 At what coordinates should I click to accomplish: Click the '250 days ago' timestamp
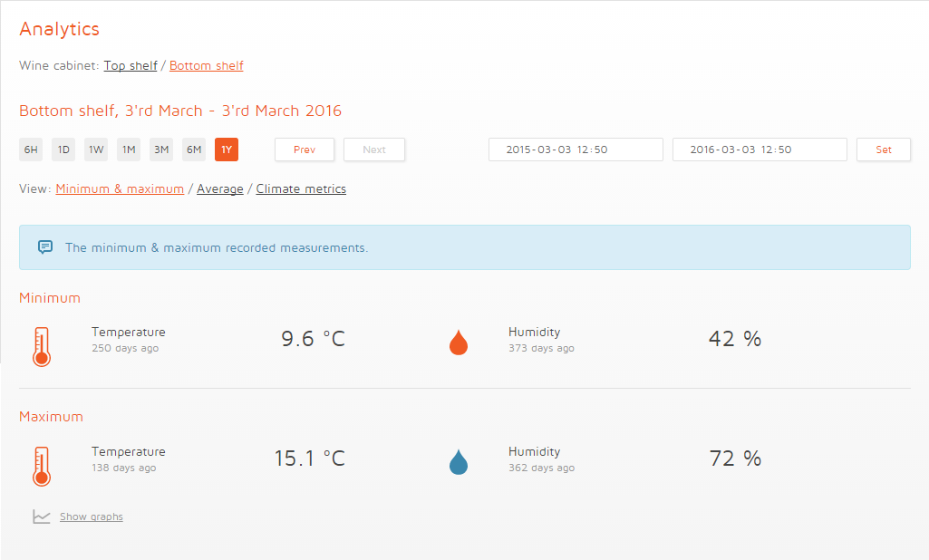tap(125, 349)
